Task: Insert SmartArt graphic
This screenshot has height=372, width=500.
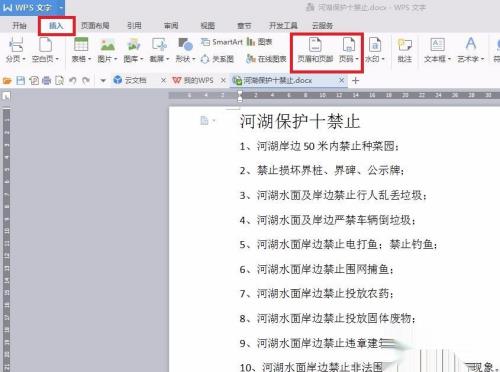Action: (222, 42)
